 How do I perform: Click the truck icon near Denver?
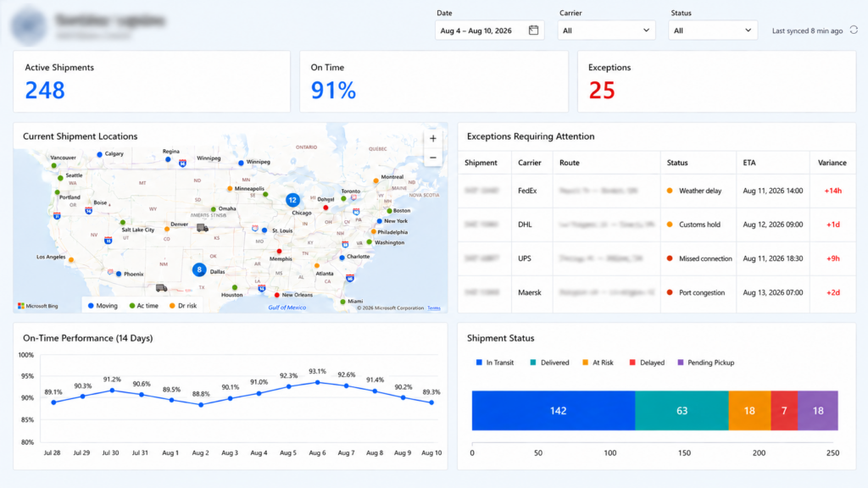pos(202,228)
